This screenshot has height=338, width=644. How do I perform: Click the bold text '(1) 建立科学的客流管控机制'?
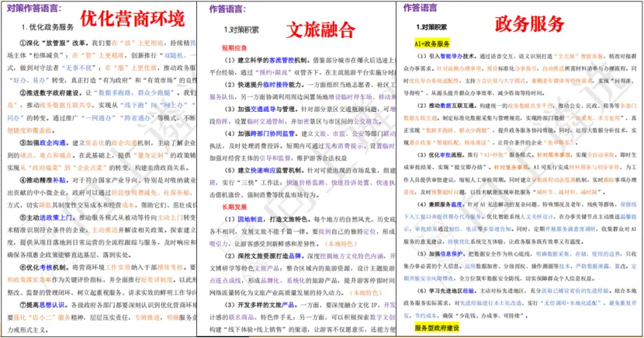pyautogui.click(x=265, y=60)
